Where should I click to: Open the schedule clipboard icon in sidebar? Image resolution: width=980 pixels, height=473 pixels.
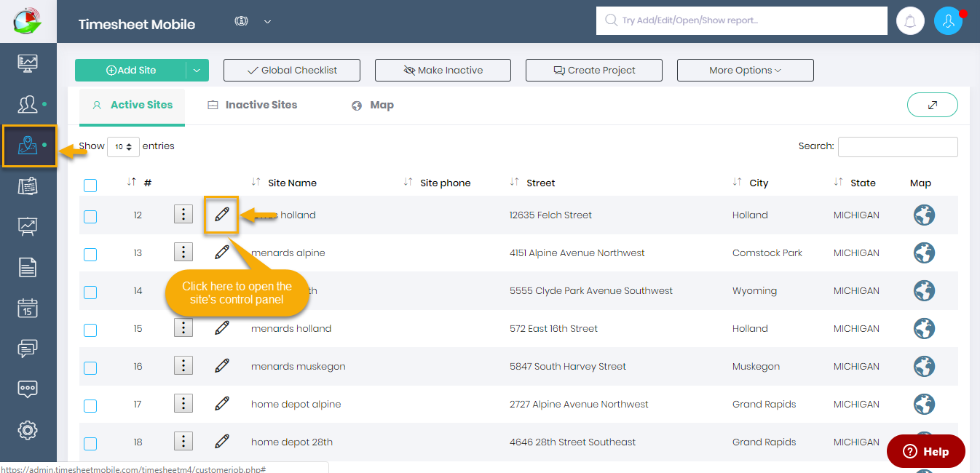(x=28, y=186)
